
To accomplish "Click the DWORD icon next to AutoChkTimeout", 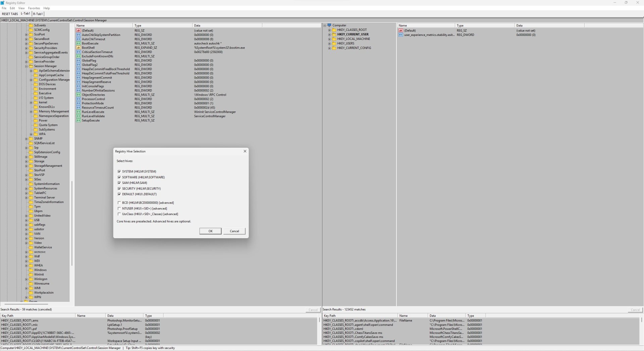I will tap(78, 39).
